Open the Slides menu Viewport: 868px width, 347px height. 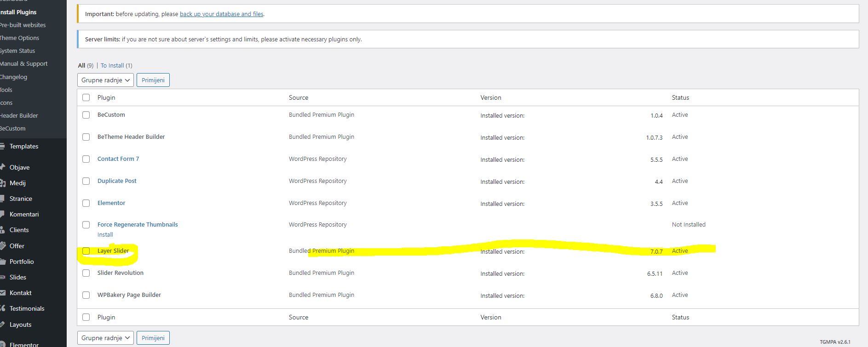[x=18, y=277]
